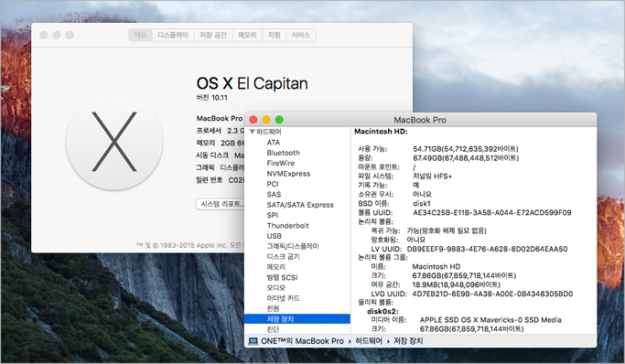Open the 지원 tab in the About window

(274, 35)
